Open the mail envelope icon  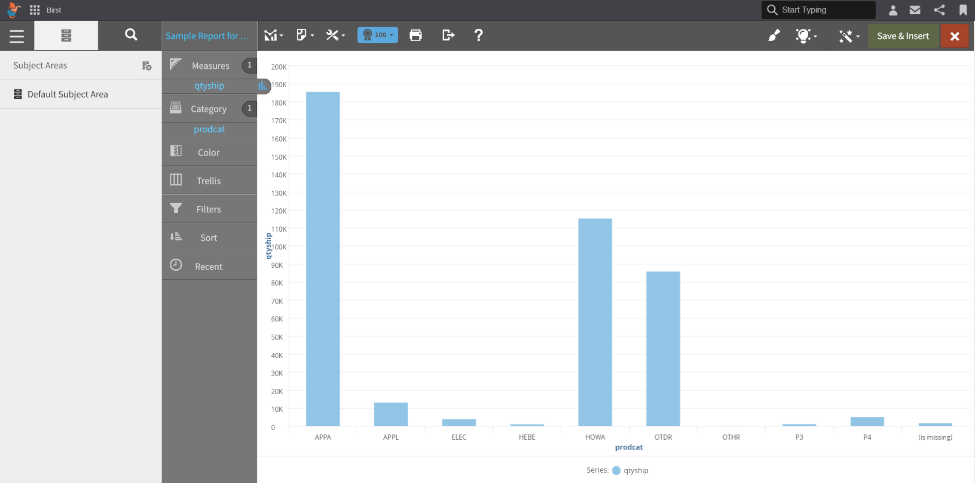(x=915, y=10)
